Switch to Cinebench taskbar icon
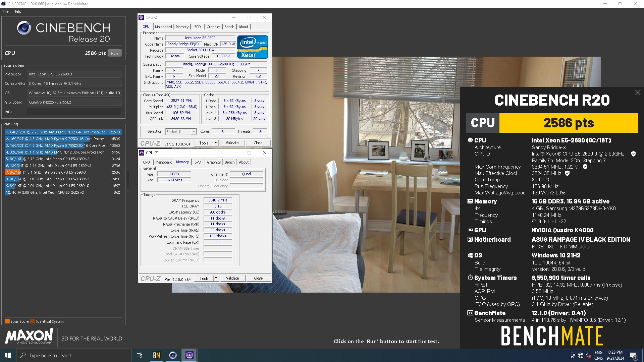The image size is (644, 362). tap(173, 355)
